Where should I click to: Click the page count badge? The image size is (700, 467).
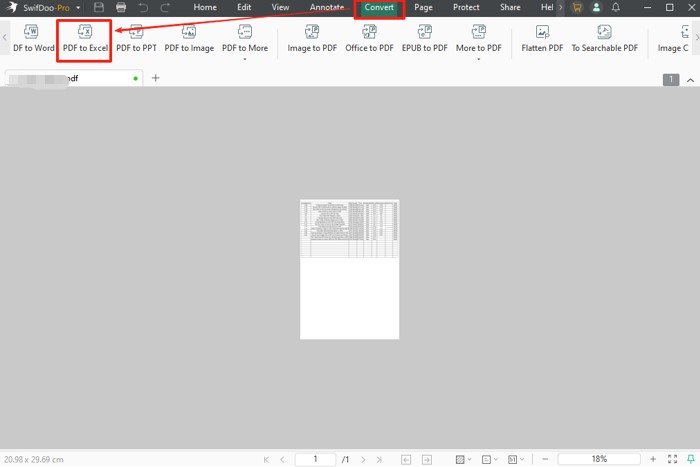click(x=671, y=79)
